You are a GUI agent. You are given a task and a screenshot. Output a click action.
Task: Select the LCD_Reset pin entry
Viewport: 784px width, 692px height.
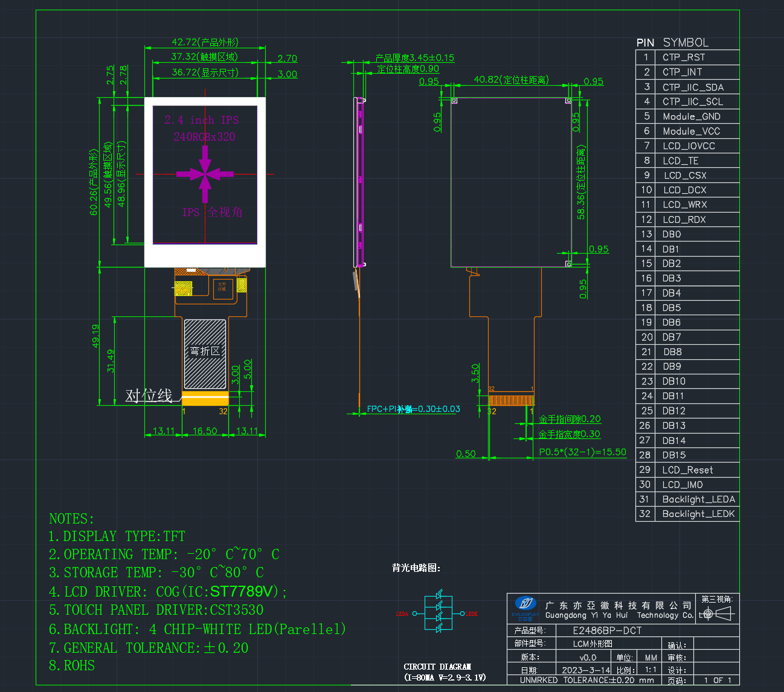[x=687, y=470]
